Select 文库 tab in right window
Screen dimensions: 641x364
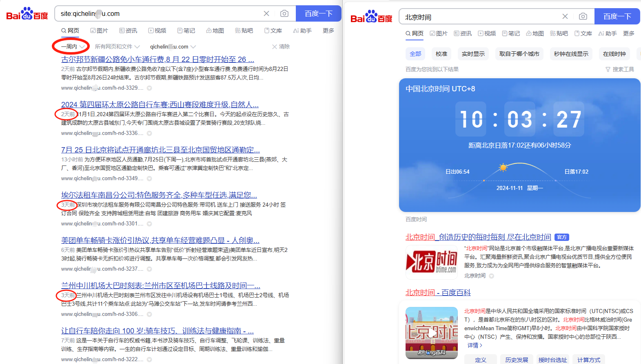click(583, 33)
